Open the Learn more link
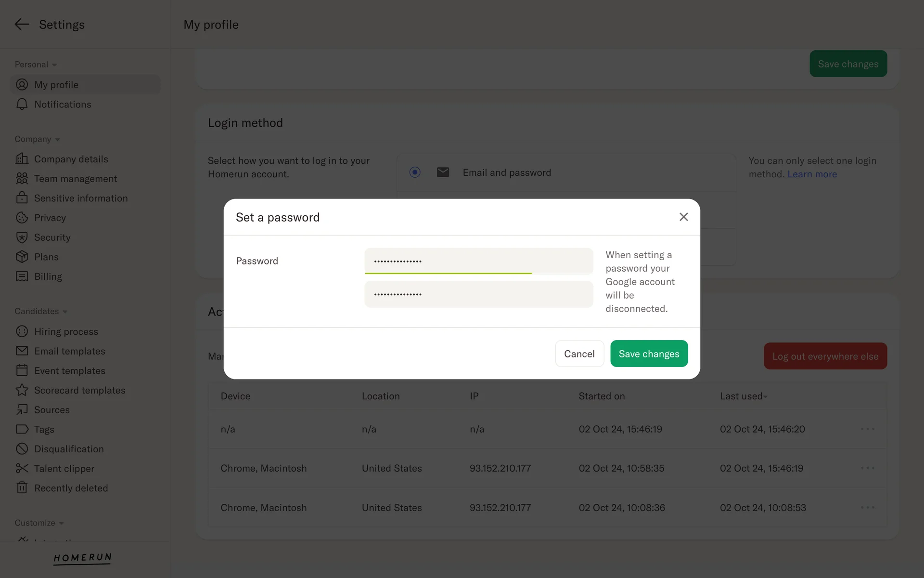Screen dimensions: 924x578 pos(812,174)
